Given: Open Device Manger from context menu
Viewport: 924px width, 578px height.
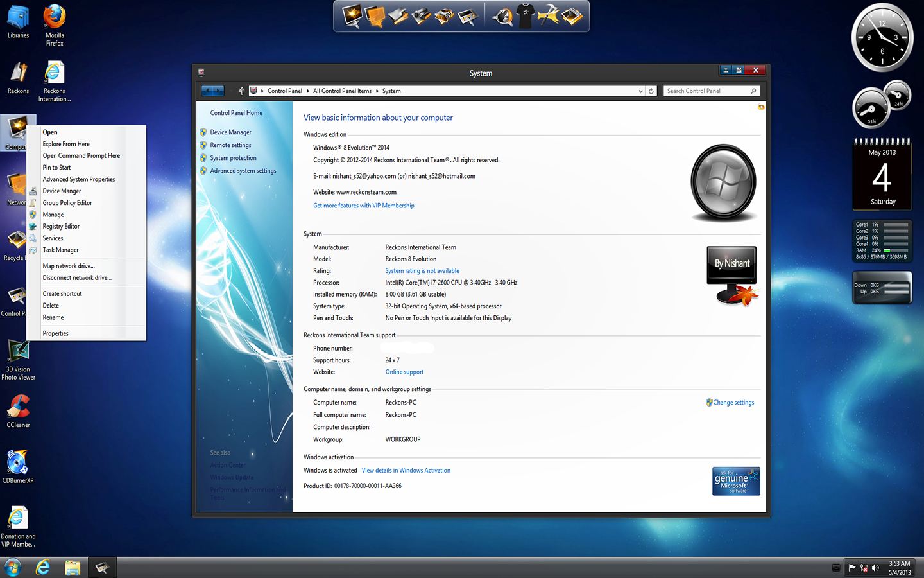Looking at the screenshot, I should tap(86, 191).
